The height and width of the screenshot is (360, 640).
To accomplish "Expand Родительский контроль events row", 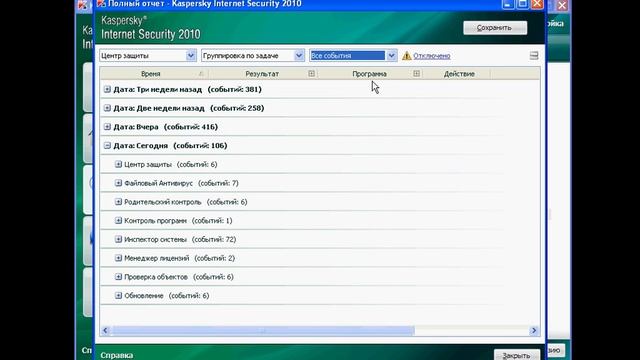I will click(x=118, y=202).
